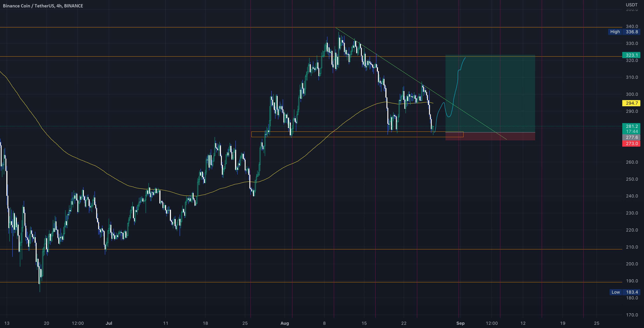
Task: Click the 281.2 current price tag
Action: click(x=631, y=126)
